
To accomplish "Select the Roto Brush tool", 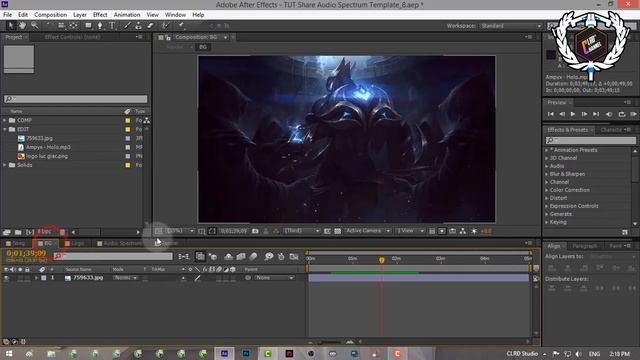I will point(165,26).
